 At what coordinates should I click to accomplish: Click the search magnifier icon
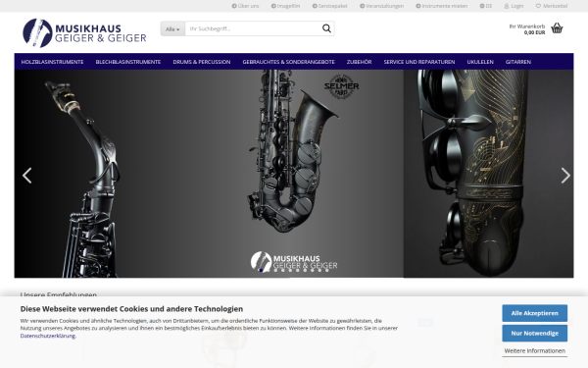coord(326,28)
